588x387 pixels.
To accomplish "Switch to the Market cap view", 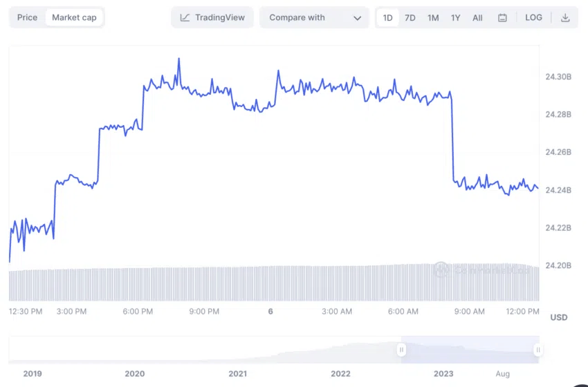I will pyautogui.click(x=74, y=17).
